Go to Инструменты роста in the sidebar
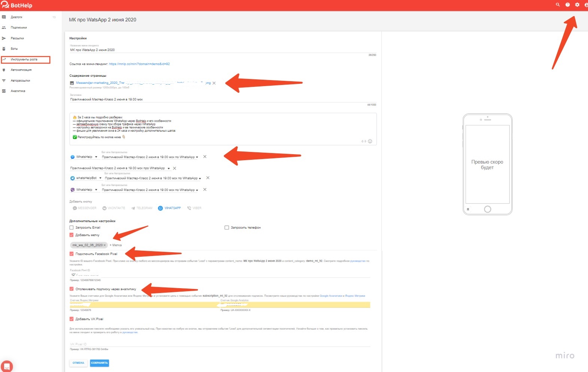 24,60
